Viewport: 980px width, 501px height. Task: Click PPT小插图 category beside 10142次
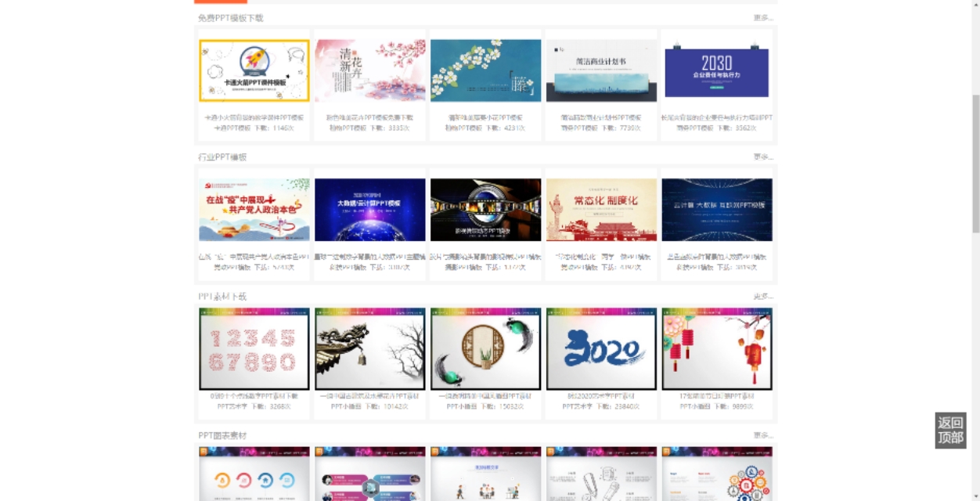[x=347, y=406]
